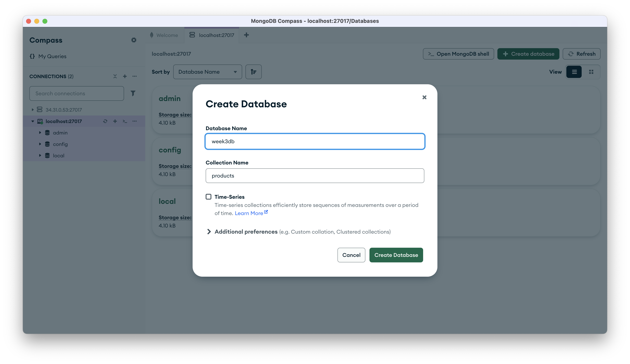Create database plus icon on localhost:27017 row
This screenshot has width=630, height=364.
tap(115, 121)
